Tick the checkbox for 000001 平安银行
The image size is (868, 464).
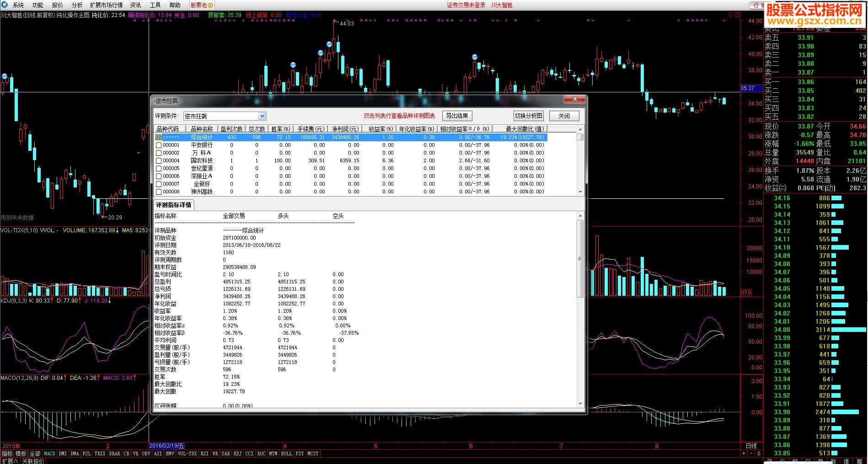[x=159, y=145]
